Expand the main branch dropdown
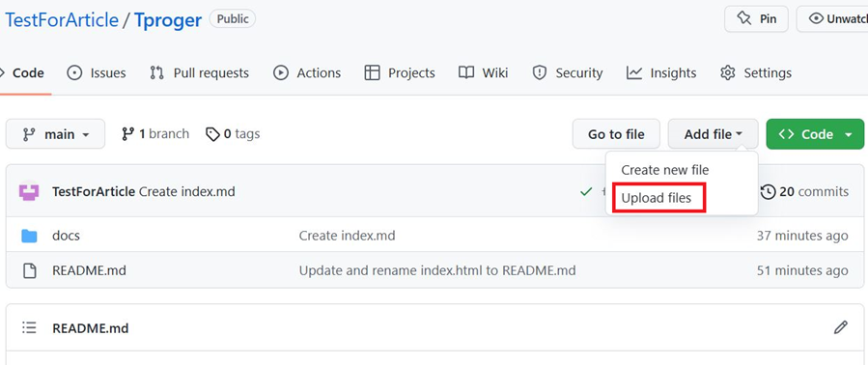868x365 pixels. 55,134
